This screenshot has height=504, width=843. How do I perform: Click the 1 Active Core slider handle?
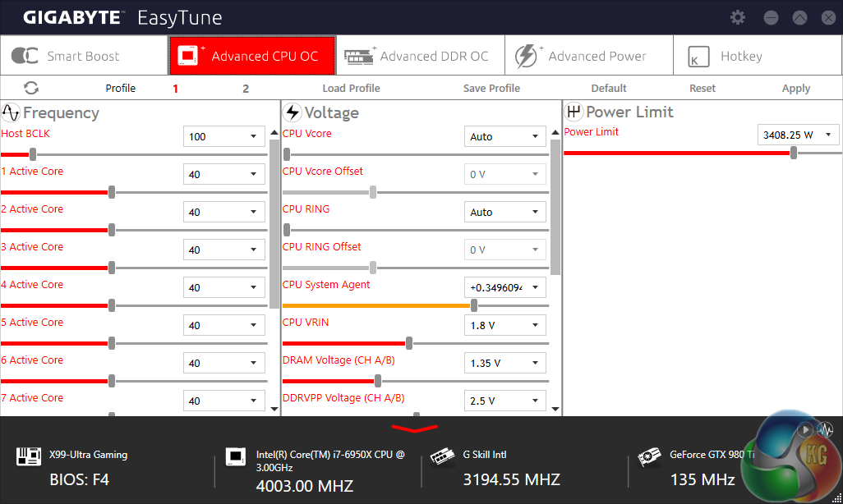(112, 192)
